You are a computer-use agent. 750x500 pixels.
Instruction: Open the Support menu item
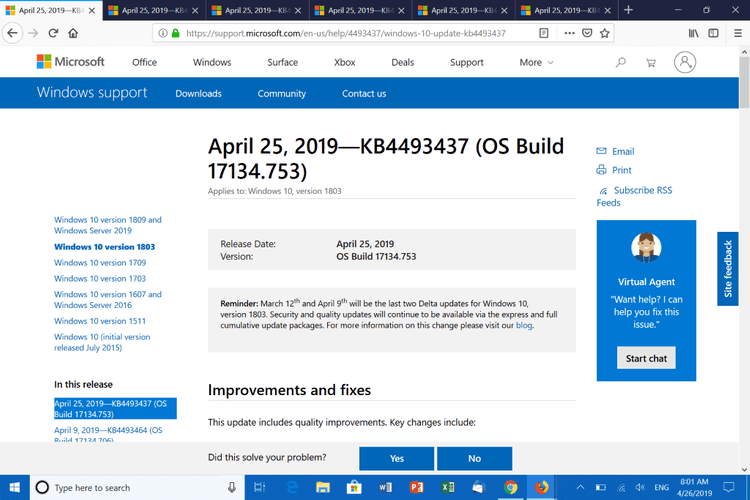coord(467,62)
